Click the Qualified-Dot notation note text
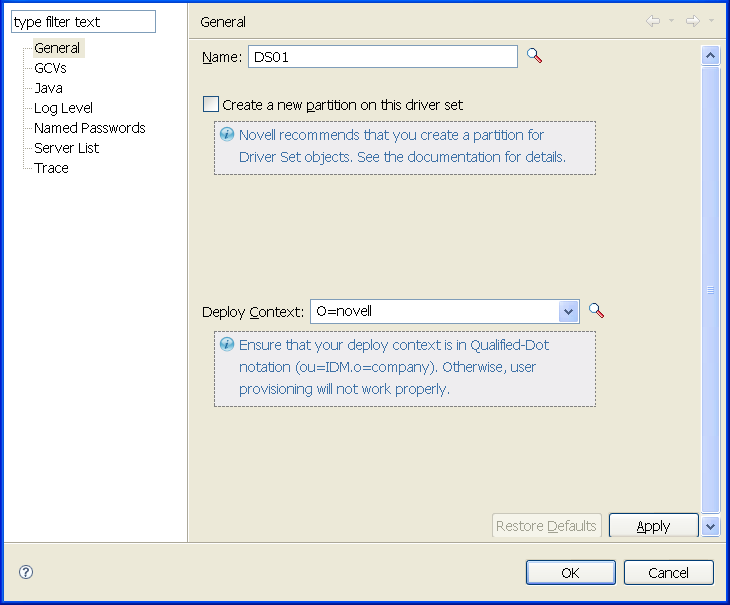 (x=394, y=367)
